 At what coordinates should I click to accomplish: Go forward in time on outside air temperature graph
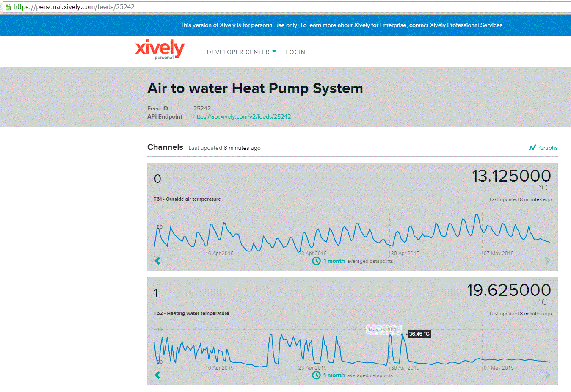click(548, 261)
